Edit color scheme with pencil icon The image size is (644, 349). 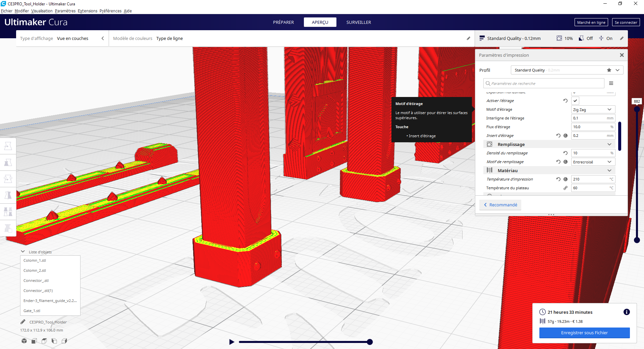pos(469,38)
